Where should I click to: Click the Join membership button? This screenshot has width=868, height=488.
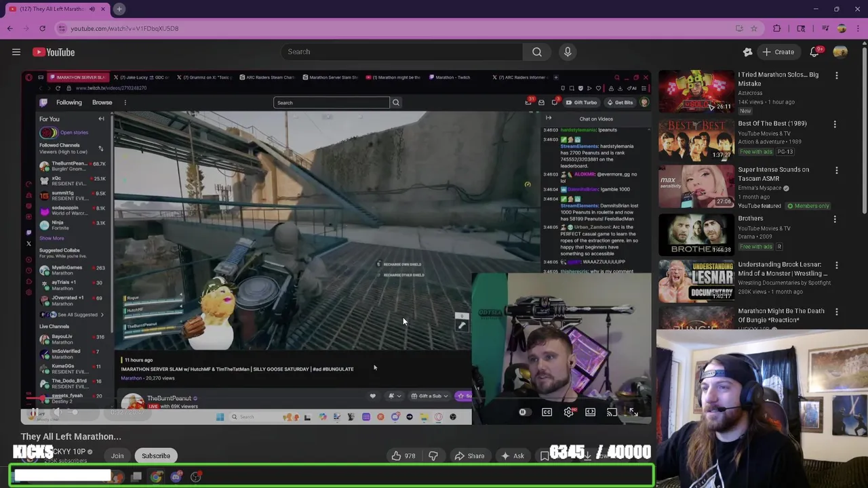pyautogui.click(x=117, y=456)
